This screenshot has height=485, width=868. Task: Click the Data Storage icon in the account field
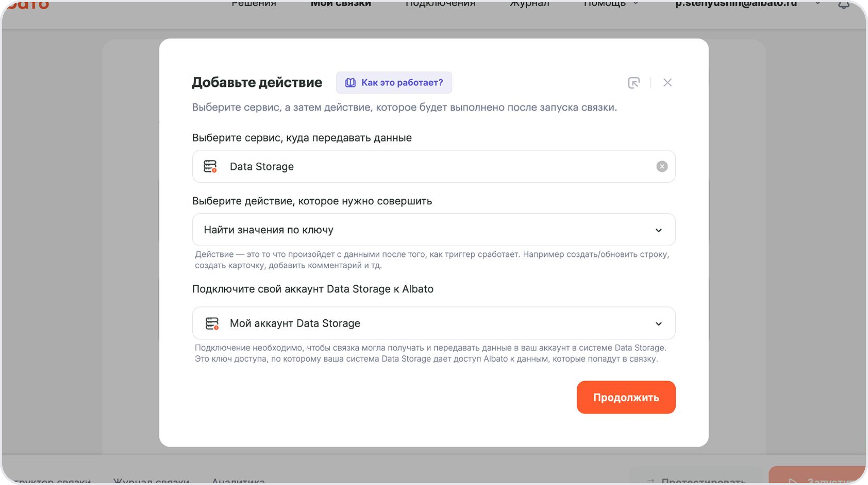point(212,323)
